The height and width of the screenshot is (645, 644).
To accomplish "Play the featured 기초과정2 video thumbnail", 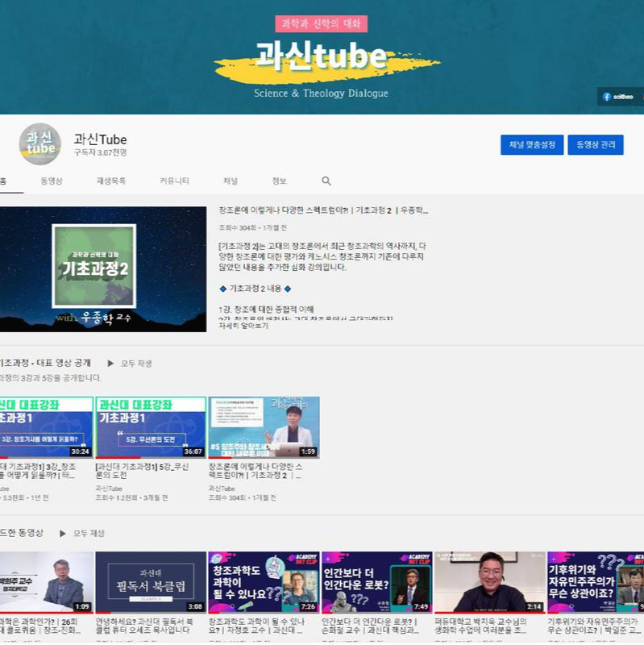I will click(x=103, y=269).
